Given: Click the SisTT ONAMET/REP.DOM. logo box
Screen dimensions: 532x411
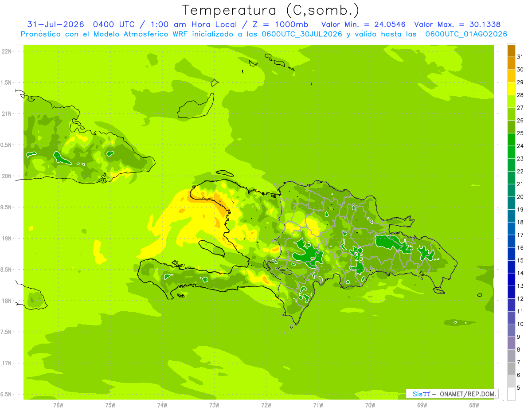Looking at the screenshot, I should [x=452, y=394].
